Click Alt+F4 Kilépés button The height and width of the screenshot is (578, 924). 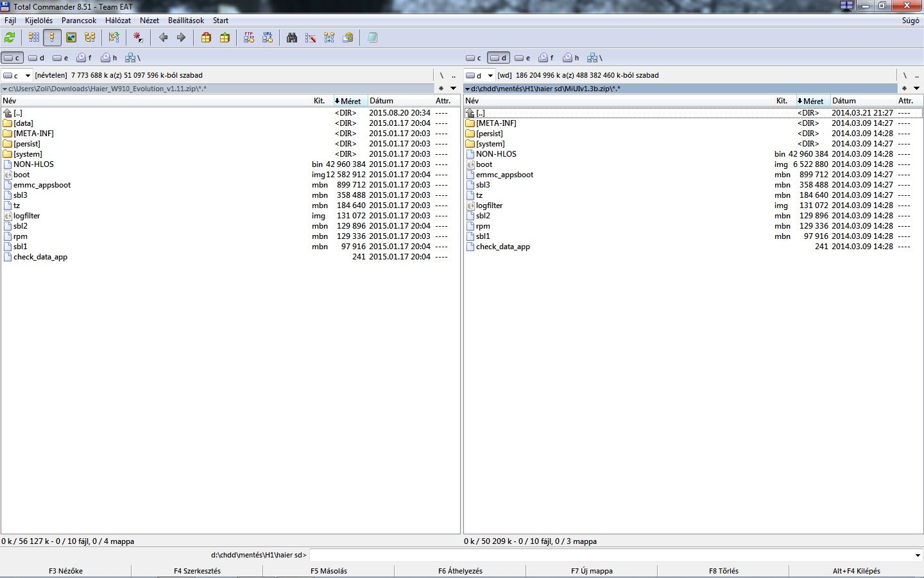(856, 570)
